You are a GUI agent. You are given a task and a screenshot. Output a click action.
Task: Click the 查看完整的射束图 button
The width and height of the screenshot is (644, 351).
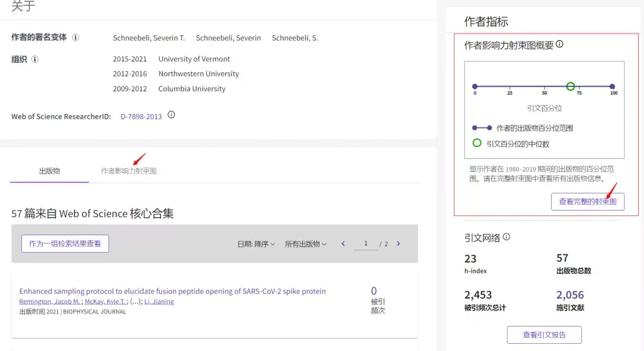587,202
